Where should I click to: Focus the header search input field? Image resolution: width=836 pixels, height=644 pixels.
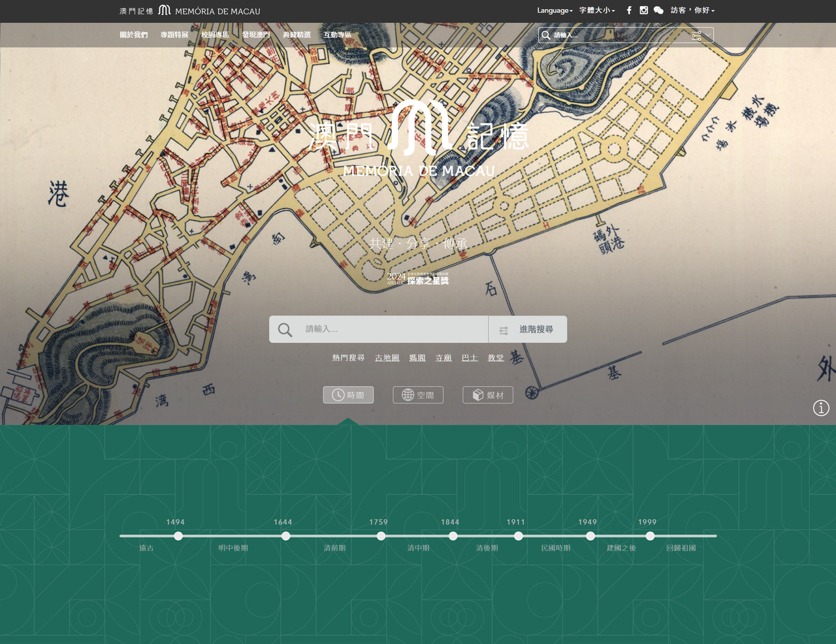click(620, 35)
